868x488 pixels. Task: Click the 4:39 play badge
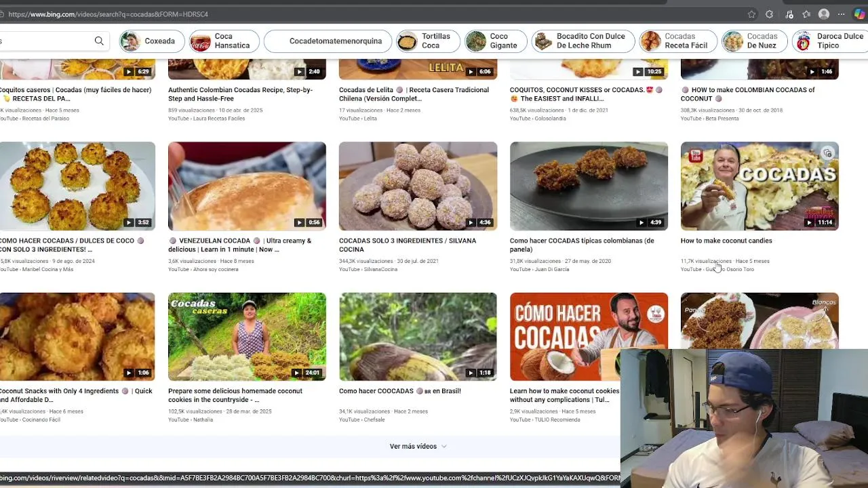point(650,222)
